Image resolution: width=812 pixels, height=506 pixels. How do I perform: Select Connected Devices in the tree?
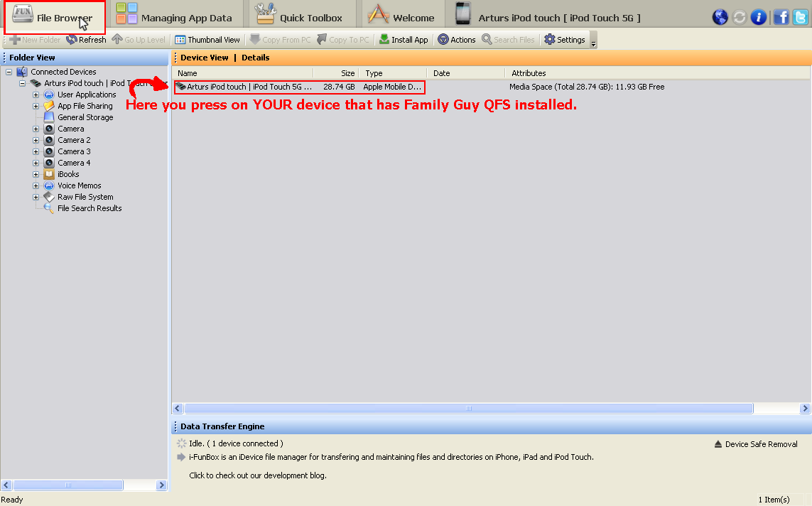click(x=63, y=72)
